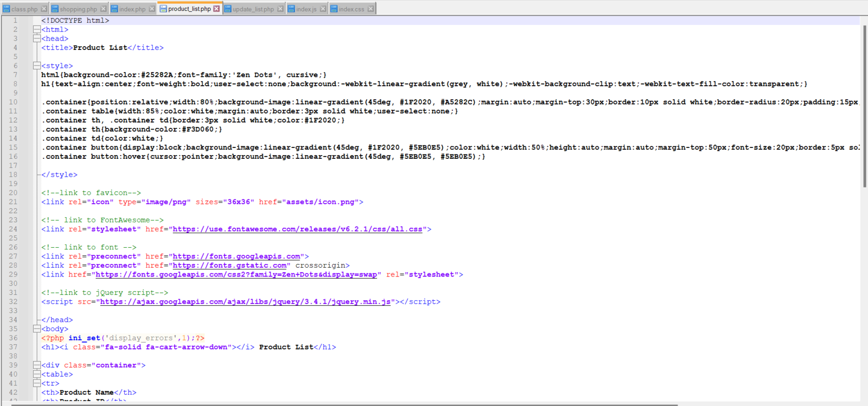Viewport: 868px width, 406px height.
Task: Click the save icon on index.php tab
Action: point(114,9)
